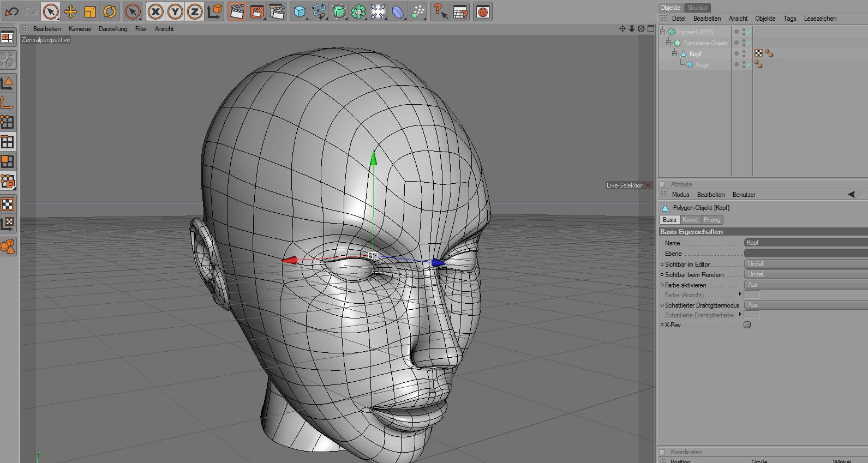Select the Move tool in toolbar
This screenshot has width=868, height=463.
70,11
